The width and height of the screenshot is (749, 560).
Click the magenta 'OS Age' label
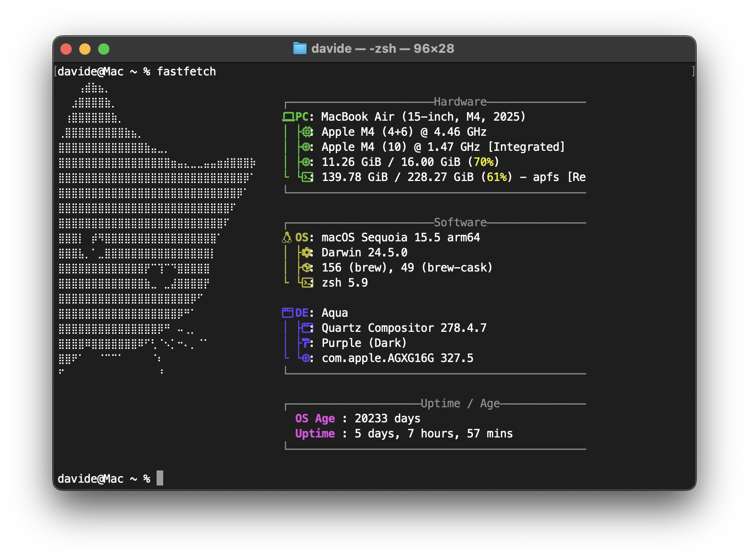point(315,419)
